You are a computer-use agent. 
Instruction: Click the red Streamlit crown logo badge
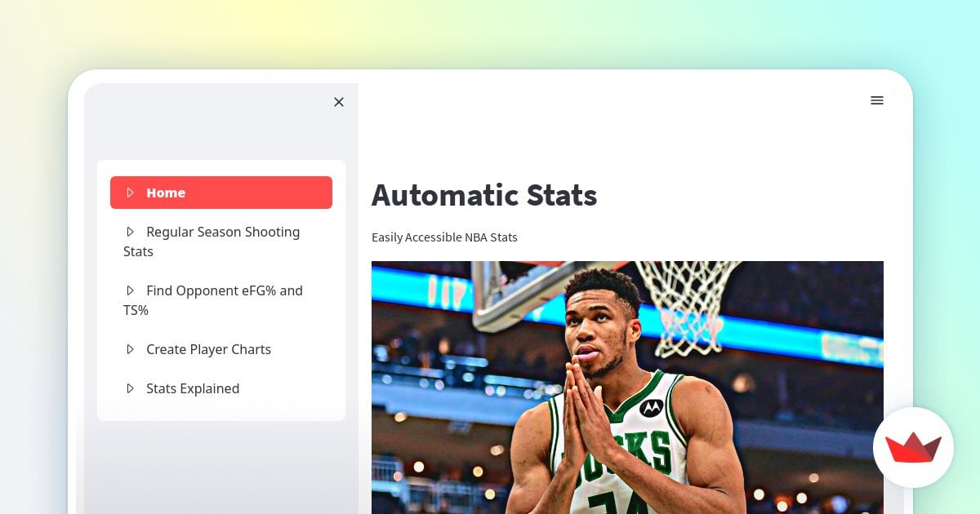[x=913, y=447]
